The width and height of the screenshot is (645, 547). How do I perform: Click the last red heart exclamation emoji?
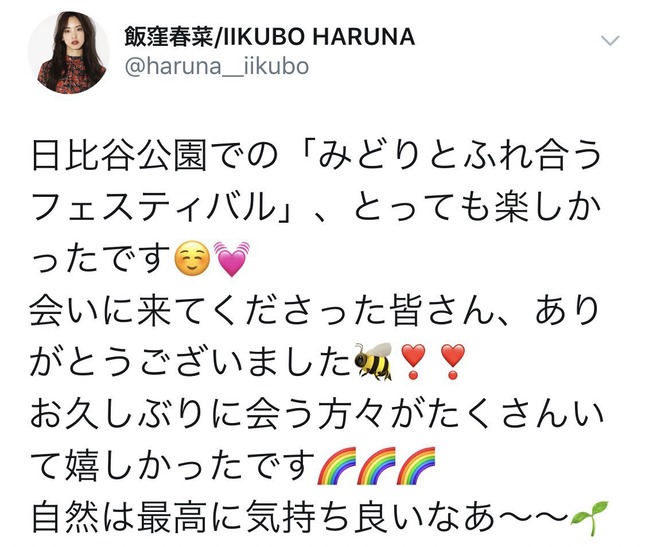pos(452,361)
